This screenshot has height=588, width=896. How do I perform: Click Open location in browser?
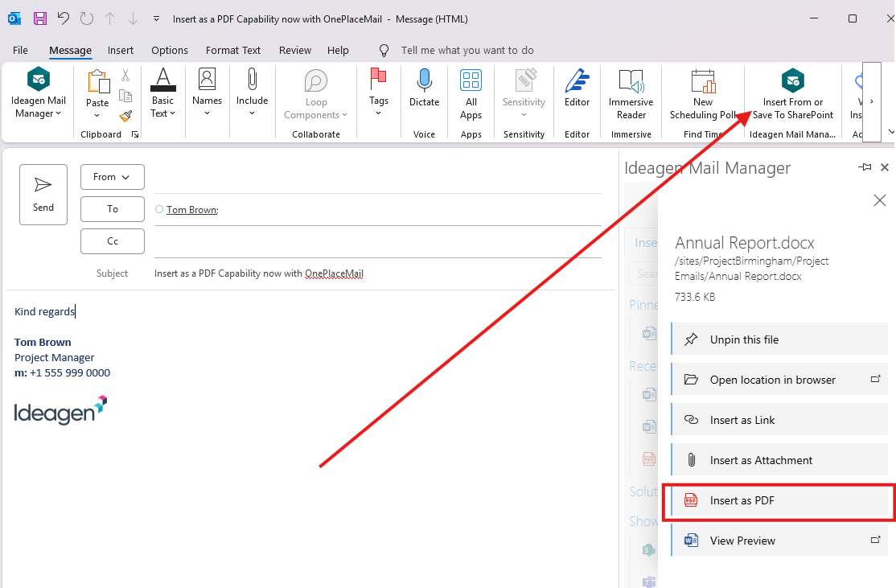coord(779,380)
